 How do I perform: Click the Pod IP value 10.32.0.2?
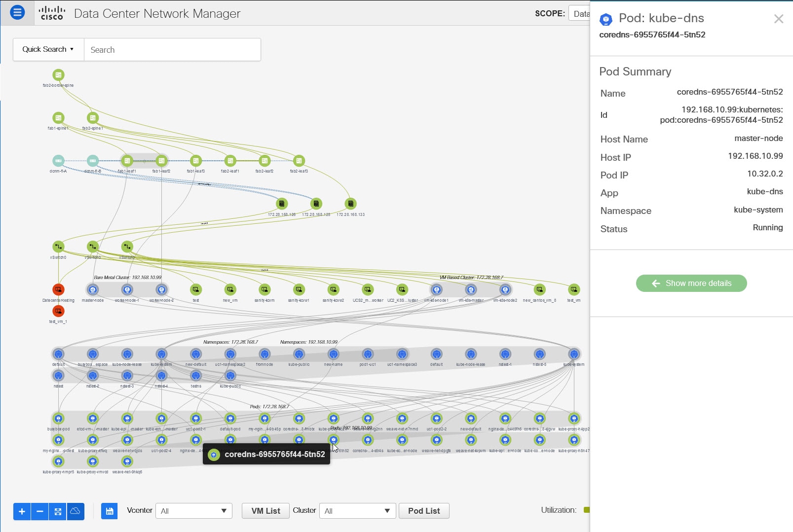pyautogui.click(x=765, y=174)
